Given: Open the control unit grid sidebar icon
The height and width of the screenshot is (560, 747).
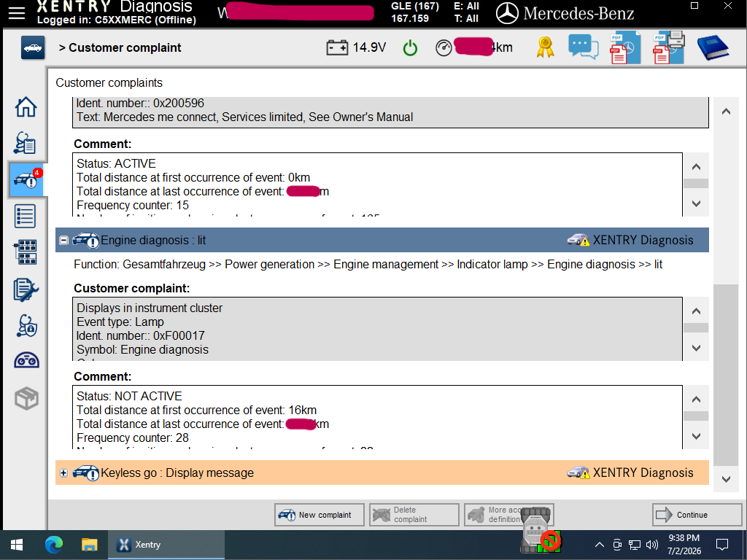Looking at the screenshot, I should pos(26,252).
